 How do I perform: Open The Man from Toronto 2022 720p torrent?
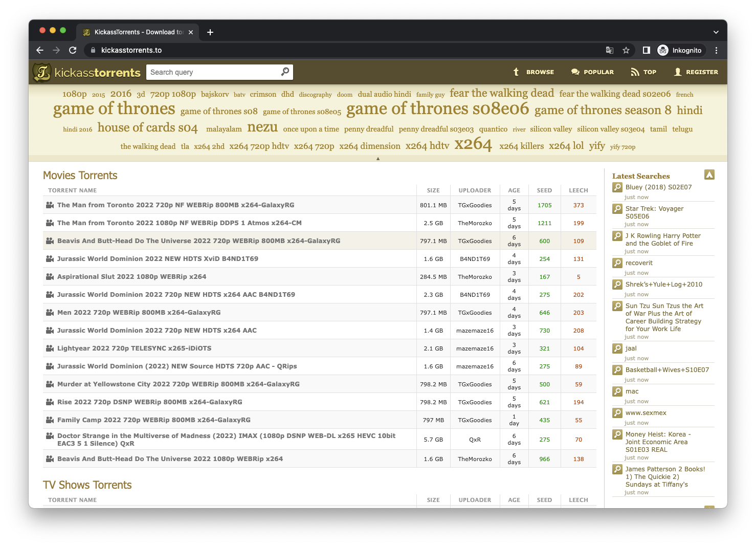[176, 205]
